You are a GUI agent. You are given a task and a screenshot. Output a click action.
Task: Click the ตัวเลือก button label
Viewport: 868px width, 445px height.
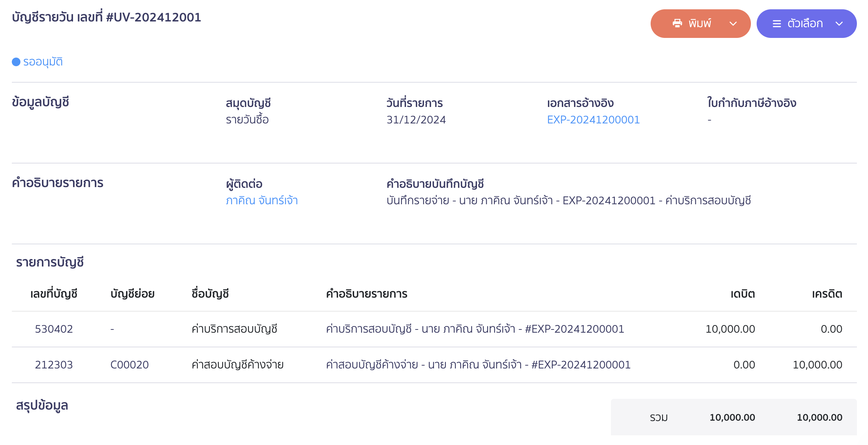point(805,24)
